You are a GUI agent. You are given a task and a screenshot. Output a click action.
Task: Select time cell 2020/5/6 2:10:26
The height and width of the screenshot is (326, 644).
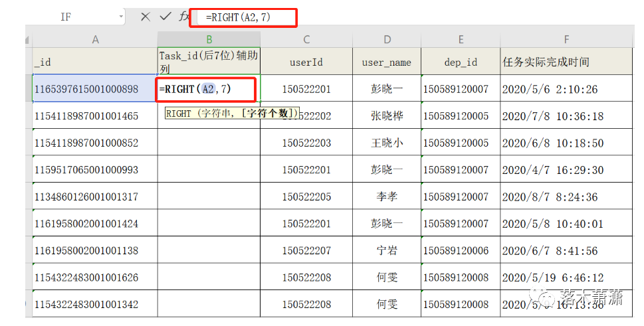click(566, 88)
